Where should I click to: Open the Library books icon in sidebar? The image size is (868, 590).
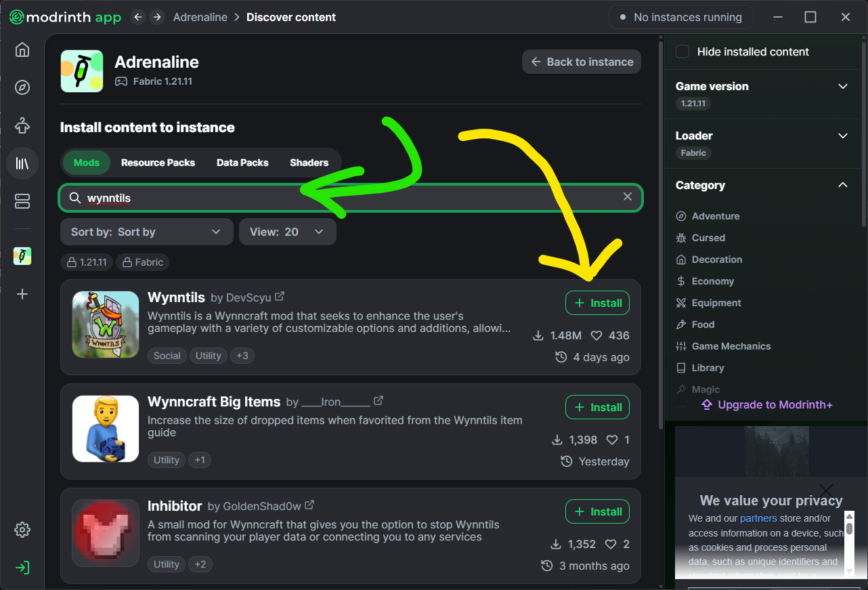point(22,163)
